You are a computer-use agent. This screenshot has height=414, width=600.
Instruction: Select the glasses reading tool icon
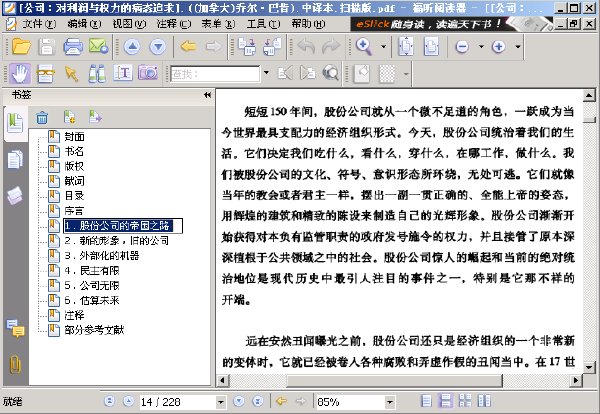(46, 73)
